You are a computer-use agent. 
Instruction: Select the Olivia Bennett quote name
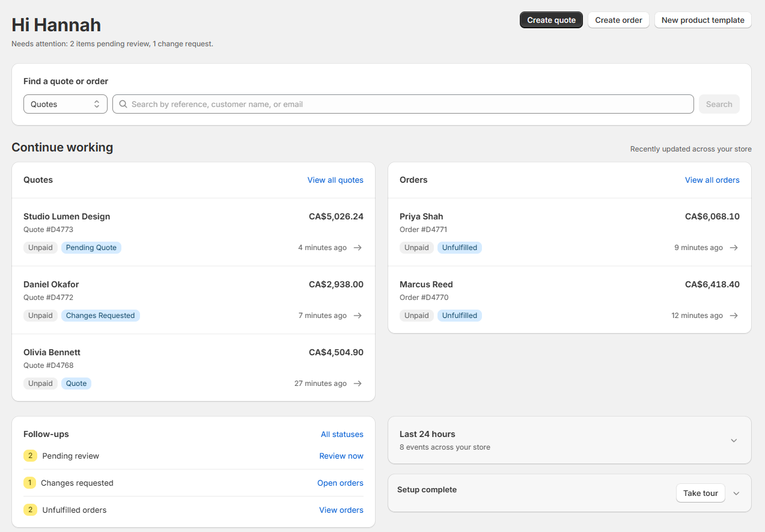52,352
